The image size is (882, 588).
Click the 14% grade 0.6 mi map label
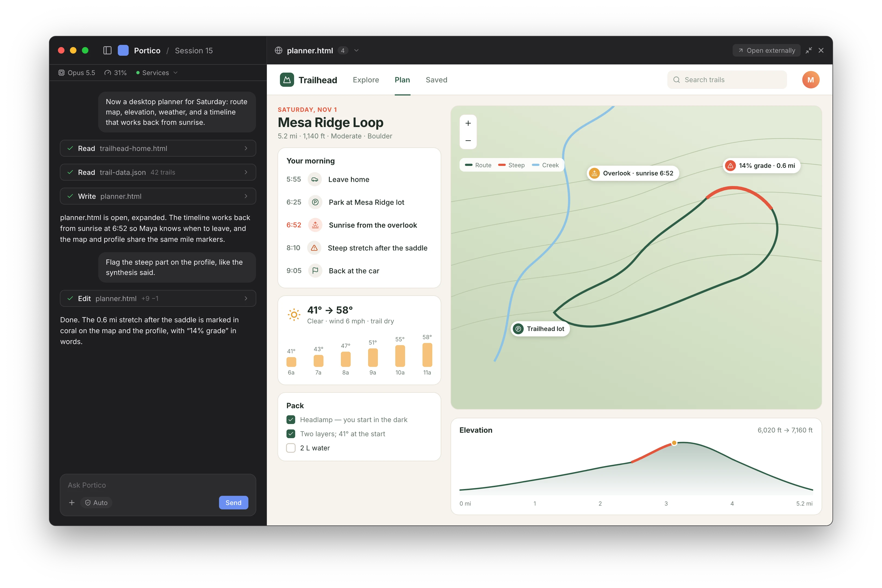pos(761,166)
